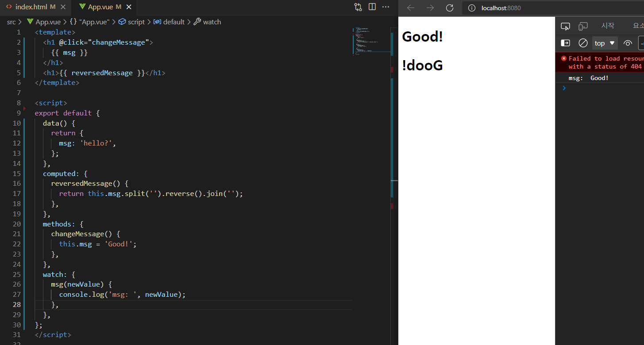Click the export default line
Screen dimensions: 644x345
point(67,113)
